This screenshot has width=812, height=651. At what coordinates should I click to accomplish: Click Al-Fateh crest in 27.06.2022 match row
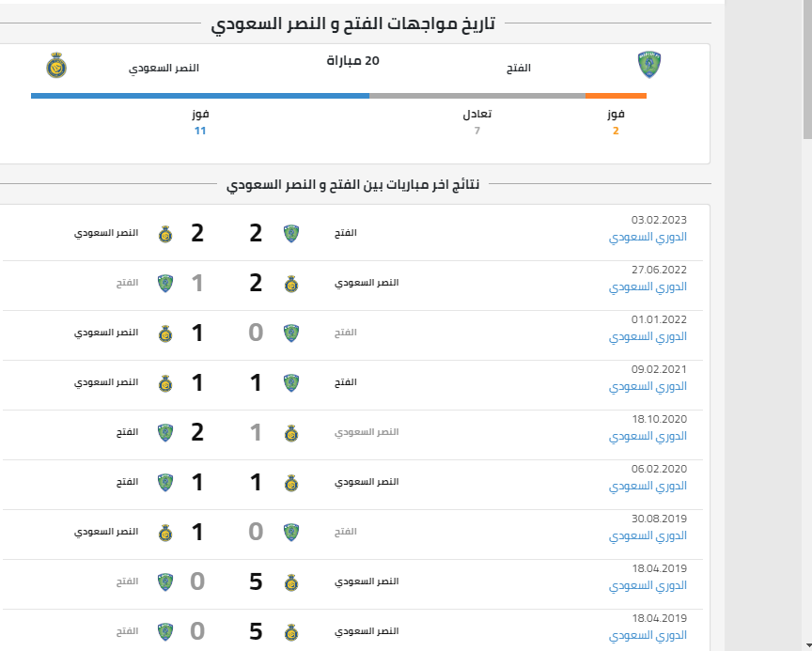pyautogui.click(x=165, y=283)
